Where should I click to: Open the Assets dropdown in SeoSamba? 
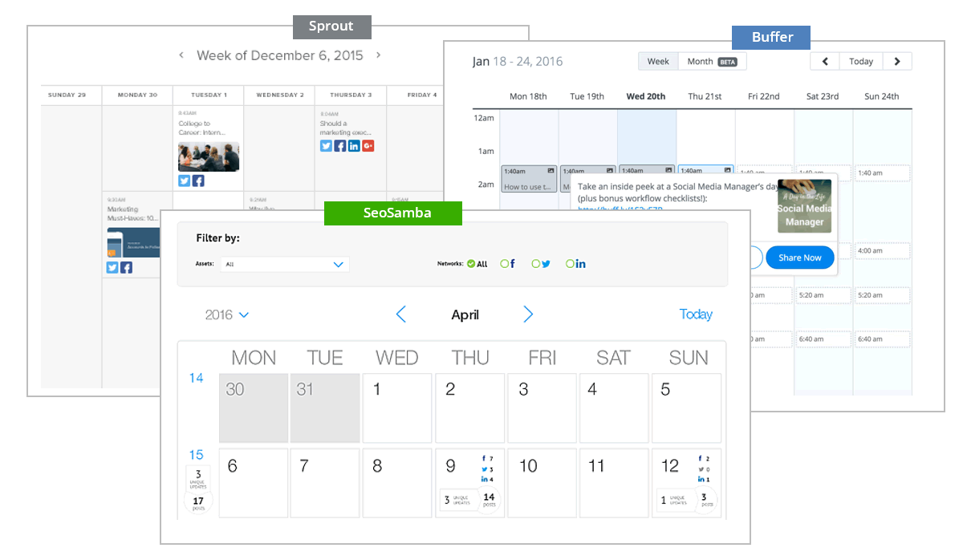(x=285, y=264)
